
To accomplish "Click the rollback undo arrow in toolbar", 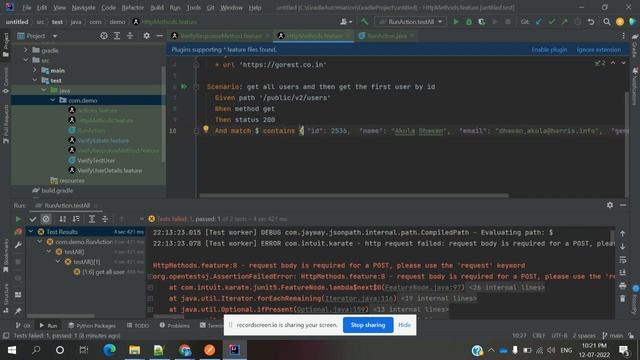I will point(591,22).
